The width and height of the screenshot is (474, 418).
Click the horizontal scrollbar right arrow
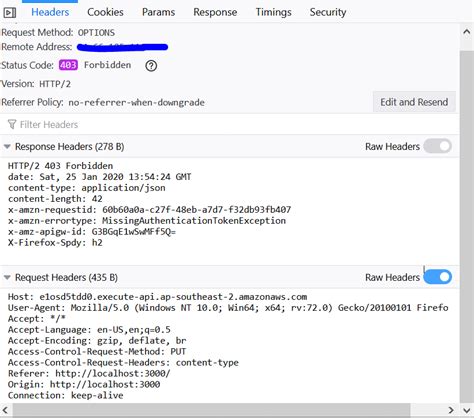pyautogui.click(x=451, y=410)
